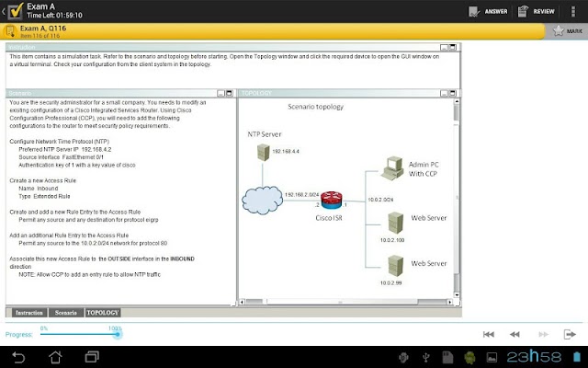The image size is (588, 368).
Task: Open the Review icon in the top bar
Action: coord(523,11)
